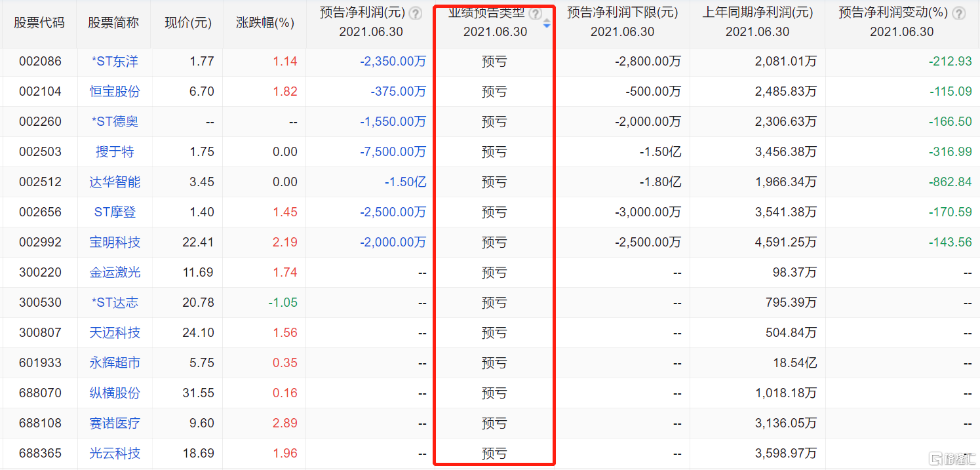Select stock code 002086
980x470 pixels.
pos(40,62)
